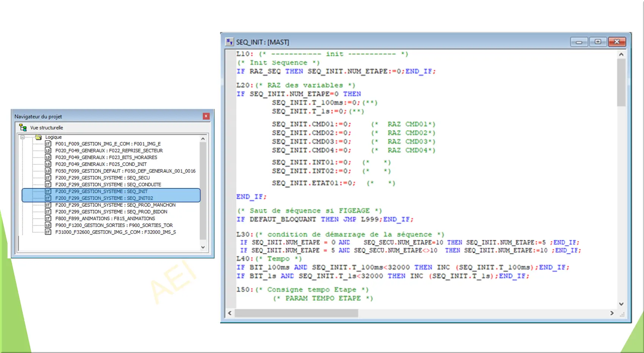
Task: Click LD icon of F025_COND_INIT section
Action: coord(48,164)
